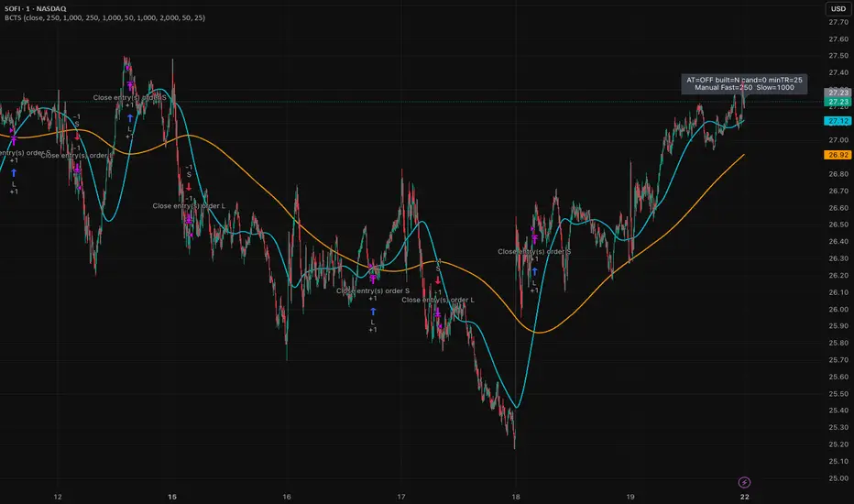Click the 25.00 price scale value
The image size is (854, 504).
tap(838, 478)
